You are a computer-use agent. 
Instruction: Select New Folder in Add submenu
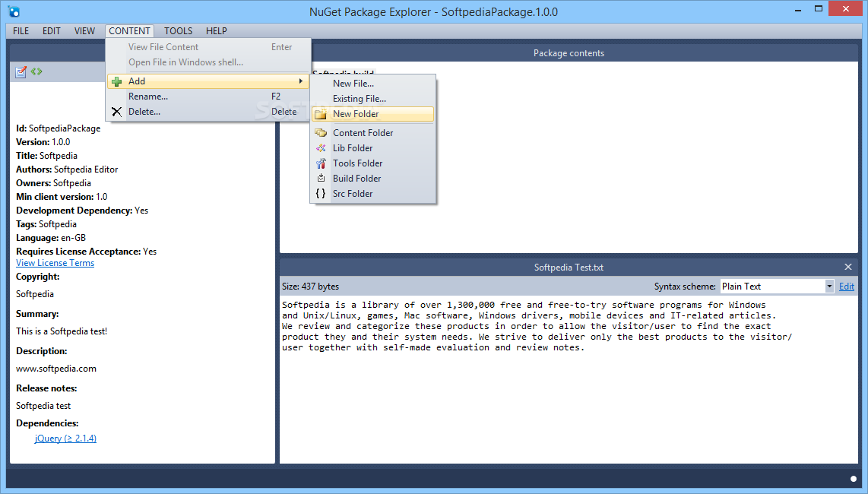tap(372, 114)
